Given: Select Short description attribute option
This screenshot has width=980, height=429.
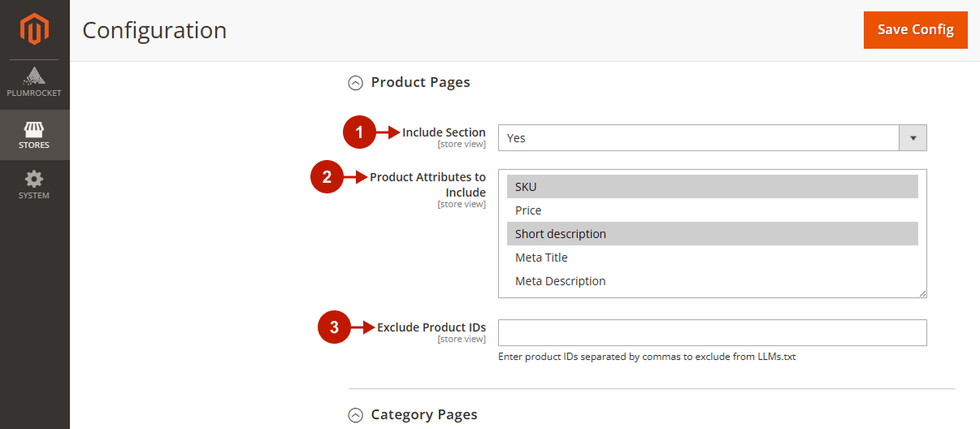Looking at the screenshot, I should click(x=712, y=234).
